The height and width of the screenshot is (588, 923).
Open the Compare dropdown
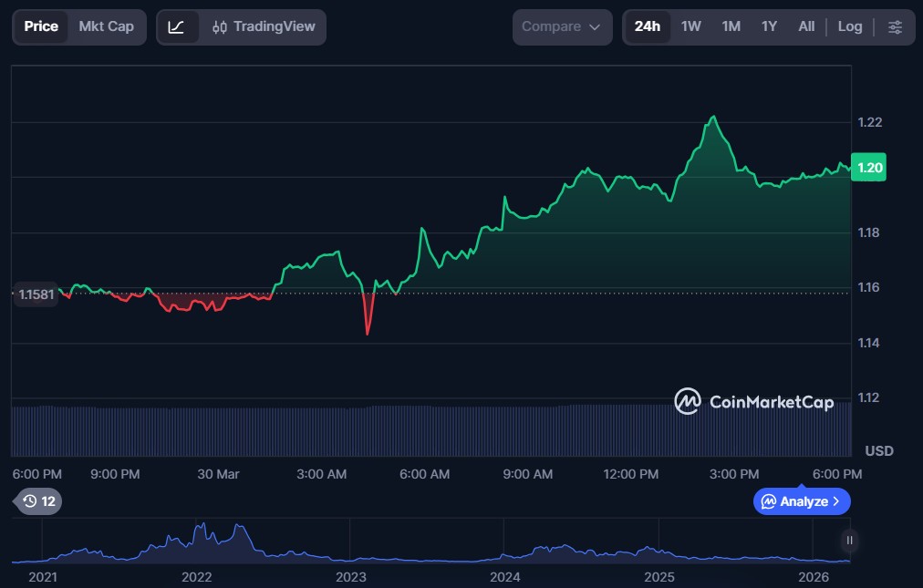pos(561,27)
